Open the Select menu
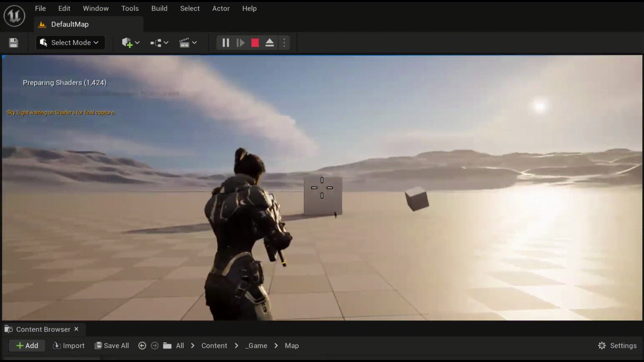 190,8
